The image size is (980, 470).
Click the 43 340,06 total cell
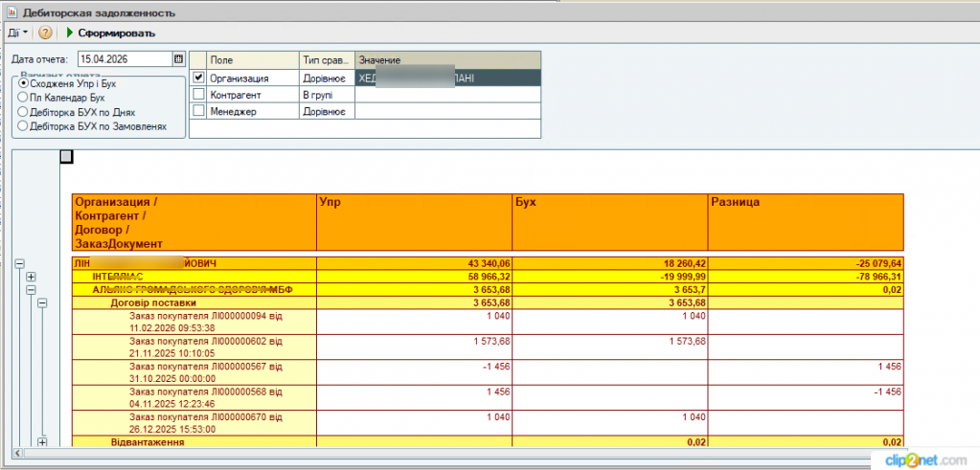[x=414, y=264]
